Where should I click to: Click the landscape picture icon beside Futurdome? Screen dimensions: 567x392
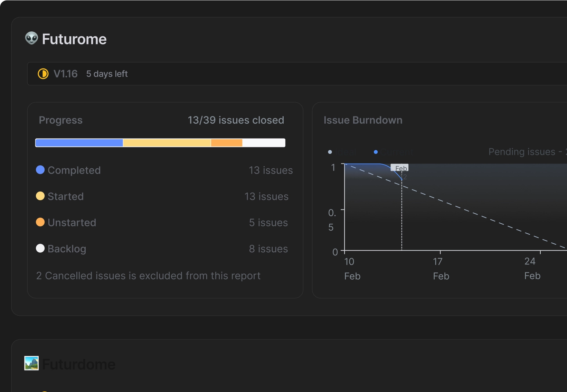click(x=31, y=363)
